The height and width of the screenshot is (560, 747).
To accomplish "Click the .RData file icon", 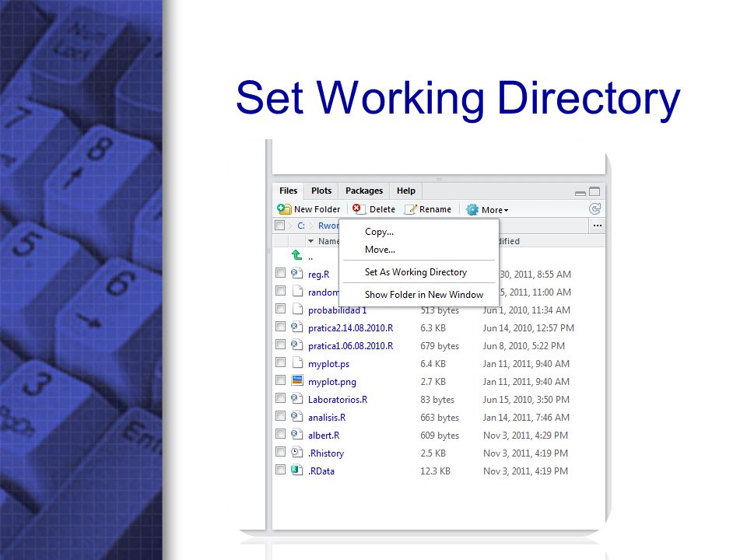I will click(296, 470).
